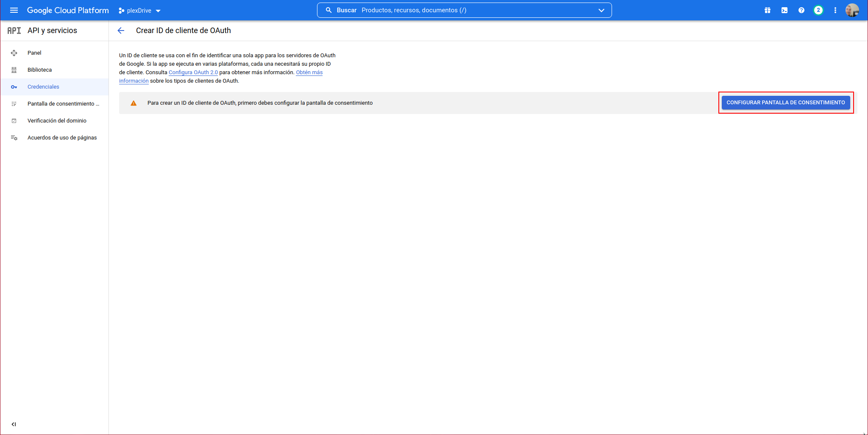Click the gift icon in top bar

768,10
